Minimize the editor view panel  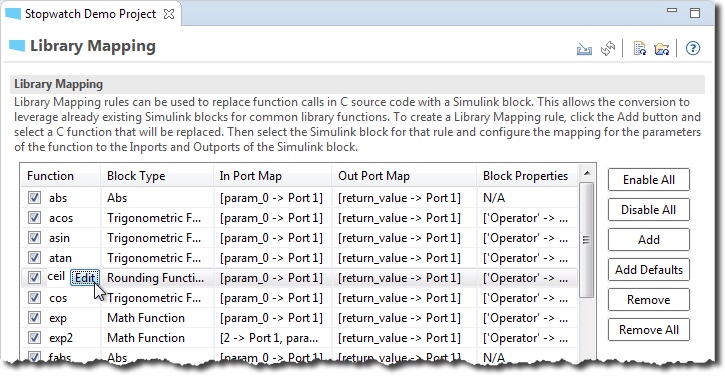(x=672, y=10)
